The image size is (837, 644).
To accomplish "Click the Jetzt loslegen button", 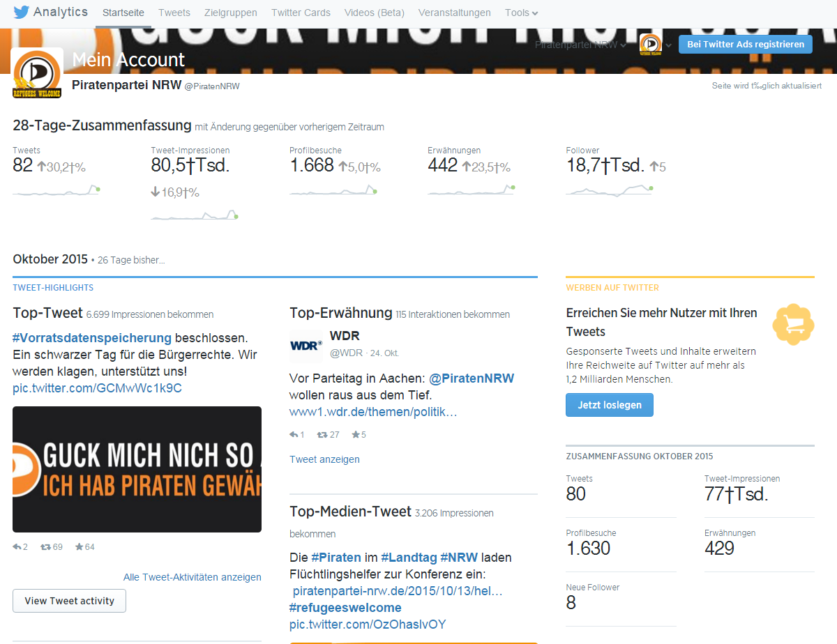I will tap(610, 405).
